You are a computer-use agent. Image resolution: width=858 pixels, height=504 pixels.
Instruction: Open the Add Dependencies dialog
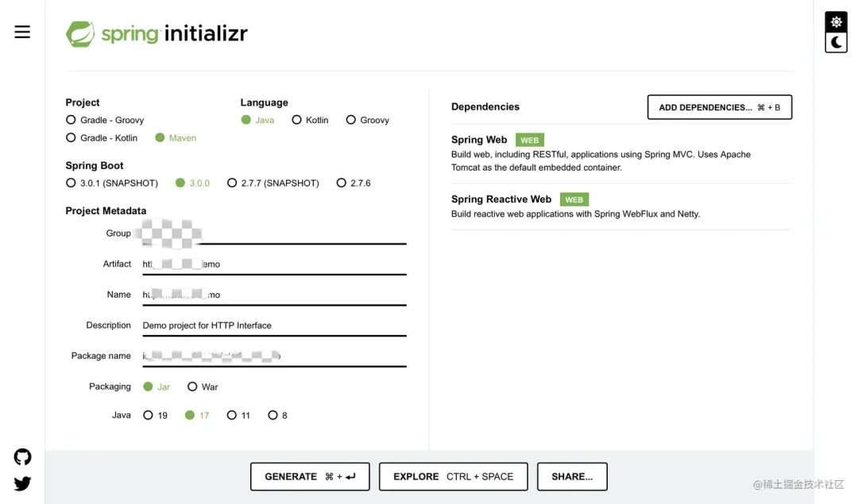(x=719, y=107)
